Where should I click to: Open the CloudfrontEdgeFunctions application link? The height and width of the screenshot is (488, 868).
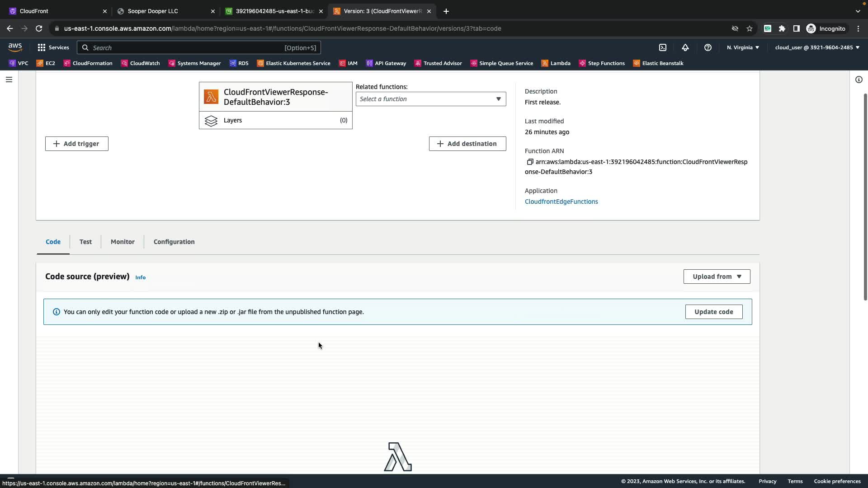point(561,202)
